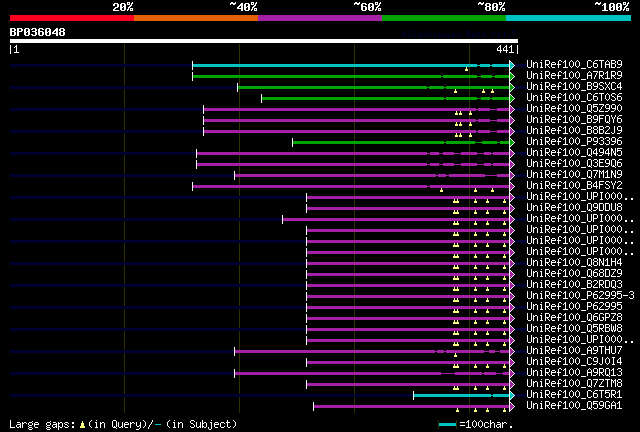Viewport: 640px width, 432px height.
Task: Open the UniRef100_P93396 hit label
Action: point(574,141)
